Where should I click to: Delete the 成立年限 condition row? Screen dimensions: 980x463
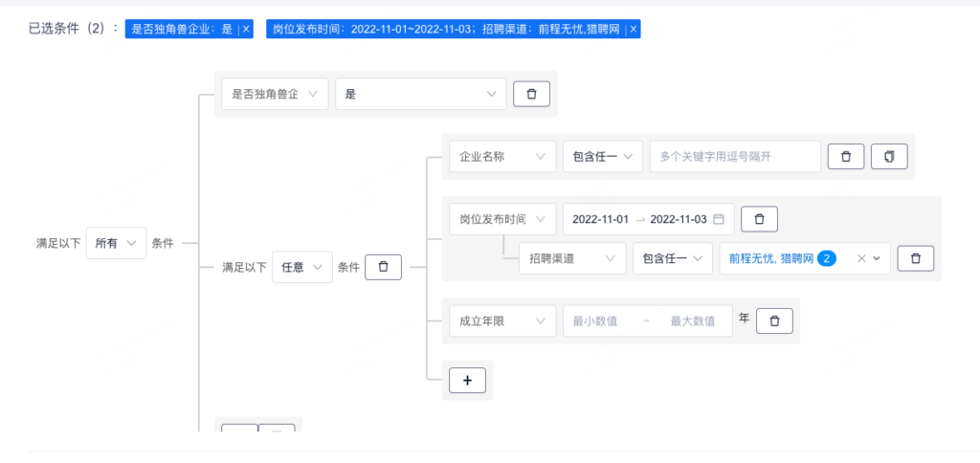pos(774,320)
